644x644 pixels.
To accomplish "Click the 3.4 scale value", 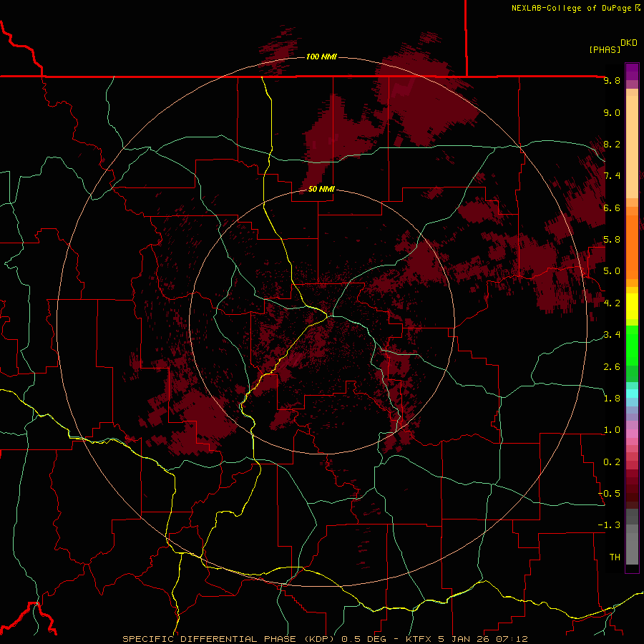I will point(612,335).
